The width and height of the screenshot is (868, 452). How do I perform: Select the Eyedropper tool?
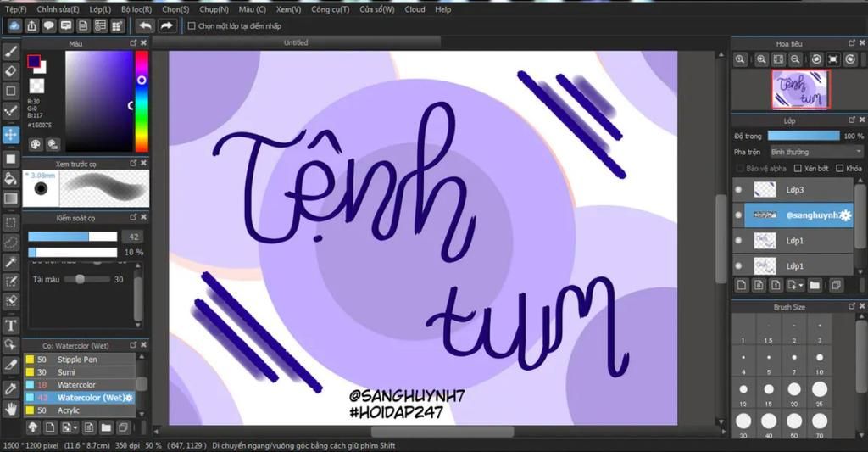[x=10, y=388]
